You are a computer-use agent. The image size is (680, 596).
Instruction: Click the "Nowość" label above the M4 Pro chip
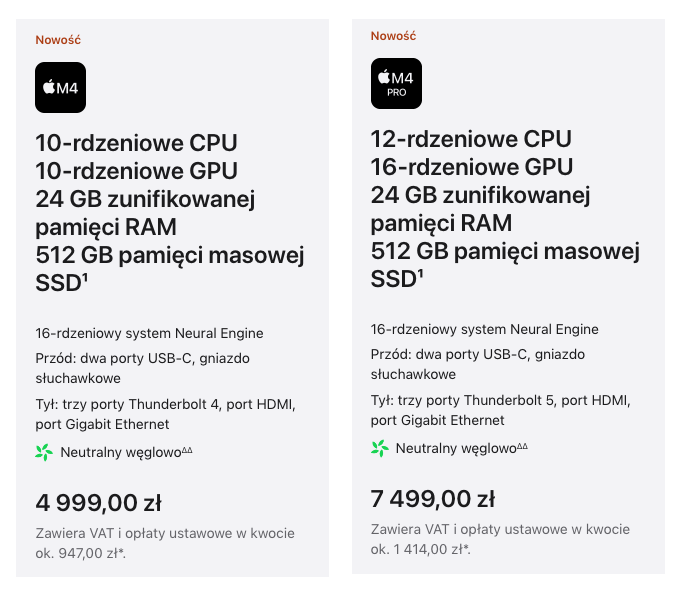[x=393, y=36]
